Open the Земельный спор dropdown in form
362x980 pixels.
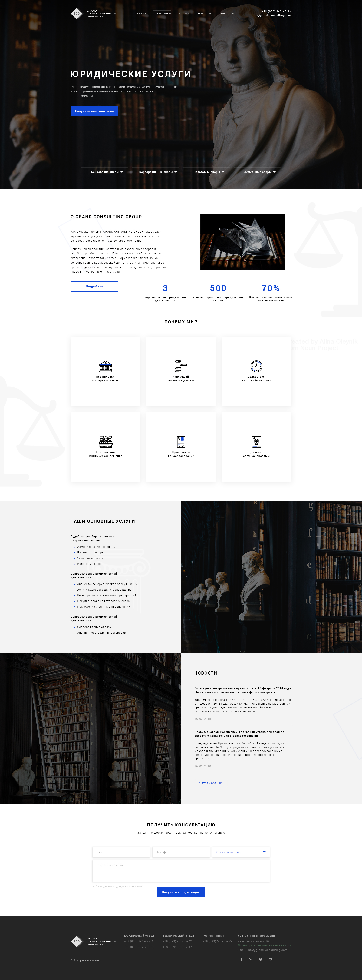click(241, 852)
